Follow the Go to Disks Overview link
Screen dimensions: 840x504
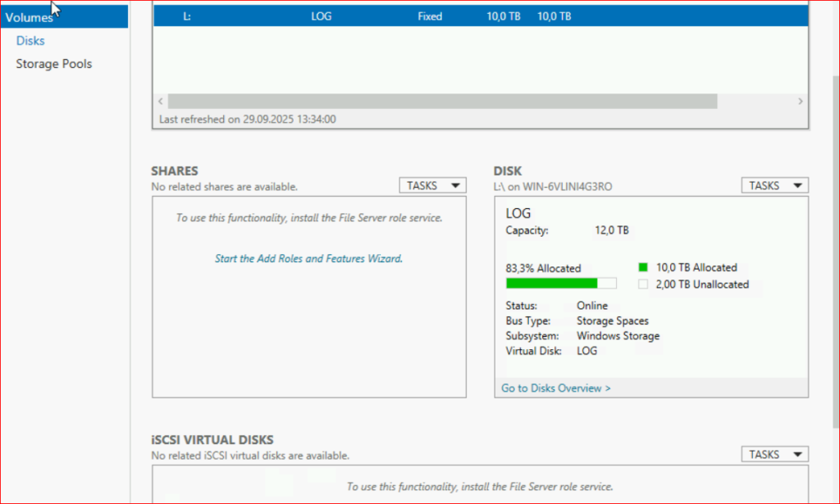(555, 388)
